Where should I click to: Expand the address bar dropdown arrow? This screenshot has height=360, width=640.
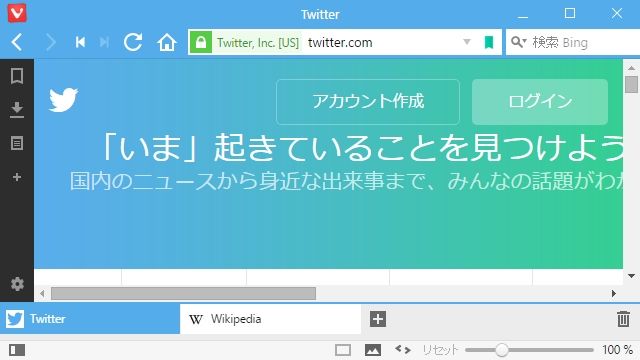click(x=467, y=42)
